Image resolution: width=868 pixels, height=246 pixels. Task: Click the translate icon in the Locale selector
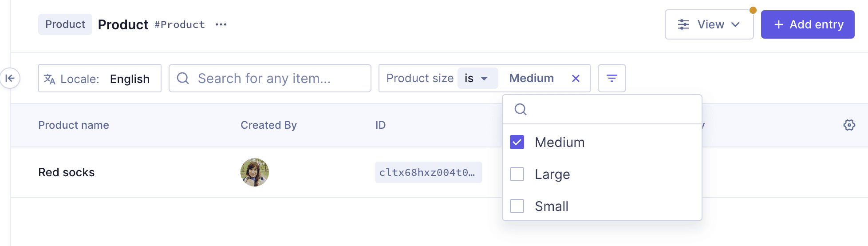tap(50, 79)
